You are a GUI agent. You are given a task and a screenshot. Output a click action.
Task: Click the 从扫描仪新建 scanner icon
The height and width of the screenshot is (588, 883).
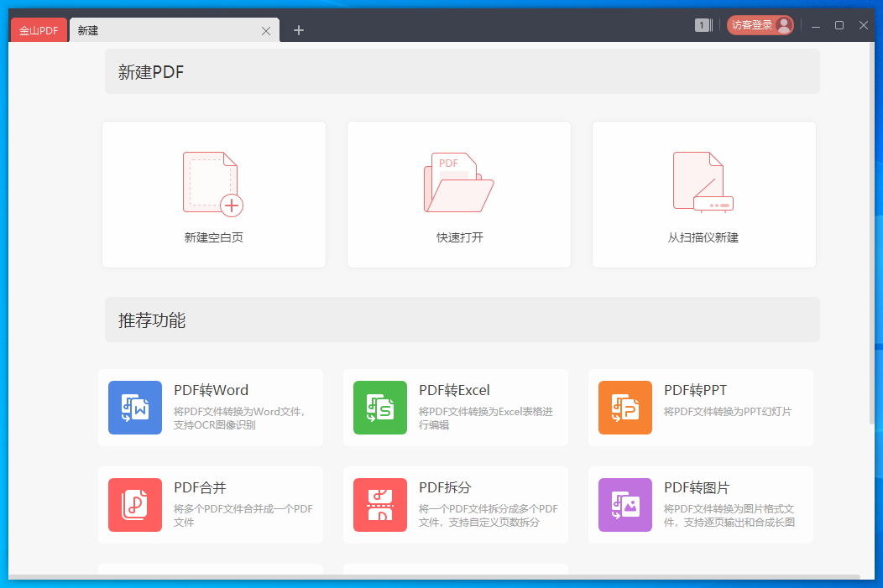tap(703, 182)
